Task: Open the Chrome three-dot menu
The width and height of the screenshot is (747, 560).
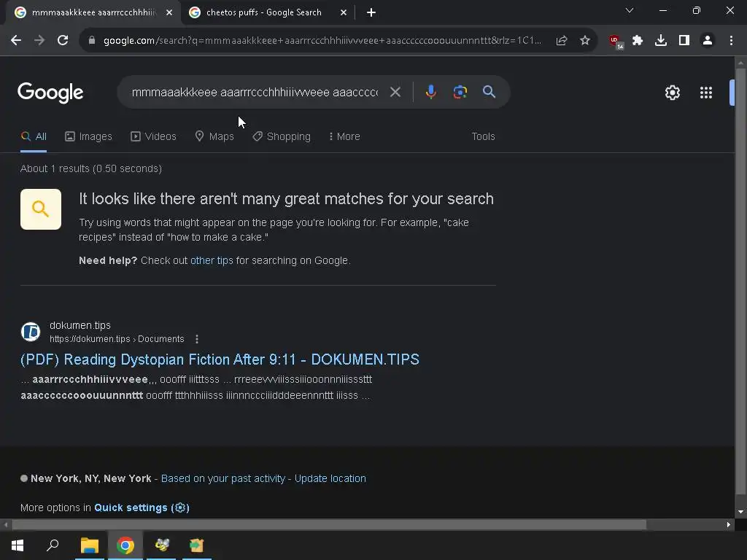Action: pos(731,41)
